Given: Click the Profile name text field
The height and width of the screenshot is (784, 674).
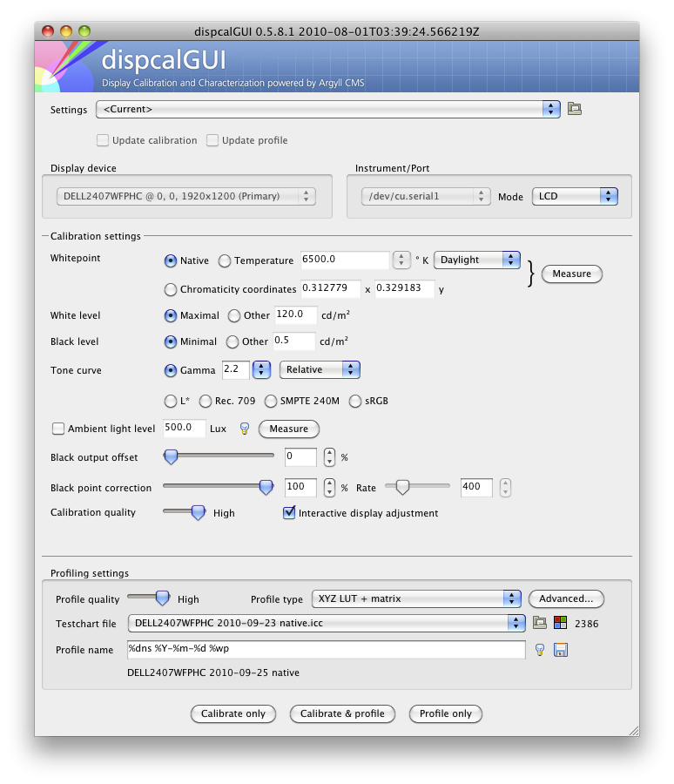Looking at the screenshot, I should click(327, 650).
